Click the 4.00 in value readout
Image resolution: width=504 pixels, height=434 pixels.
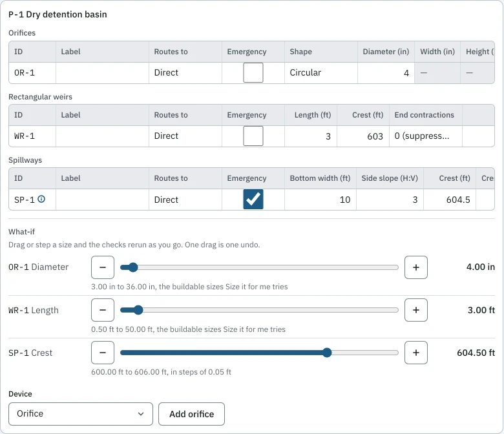(x=481, y=267)
